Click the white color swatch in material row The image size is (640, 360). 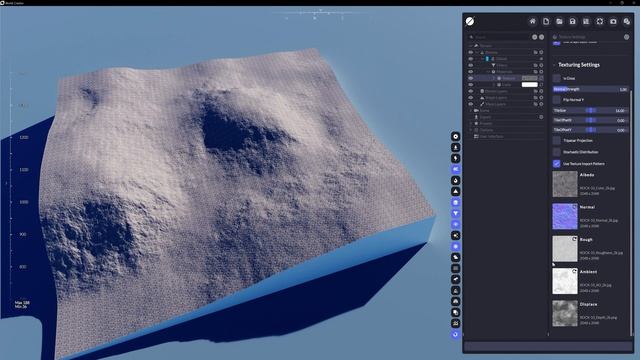529,84
